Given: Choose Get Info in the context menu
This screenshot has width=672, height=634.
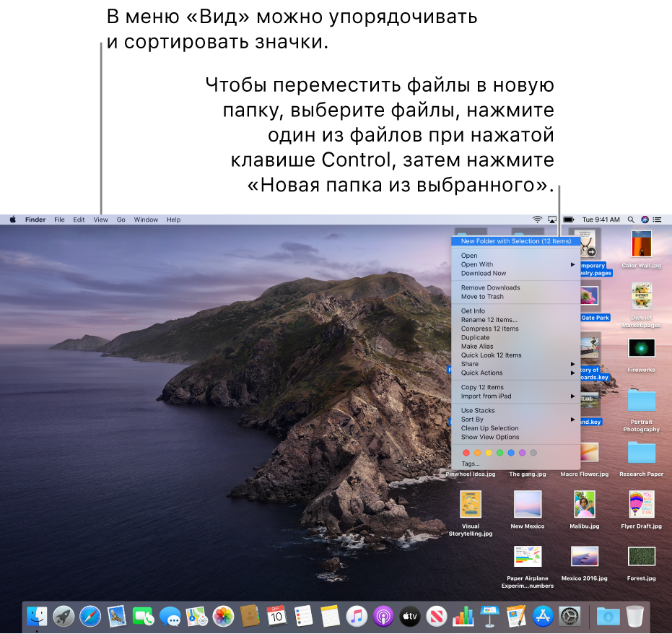Looking at the screenshot, I should pyautogui.click(x=515, y=311).
